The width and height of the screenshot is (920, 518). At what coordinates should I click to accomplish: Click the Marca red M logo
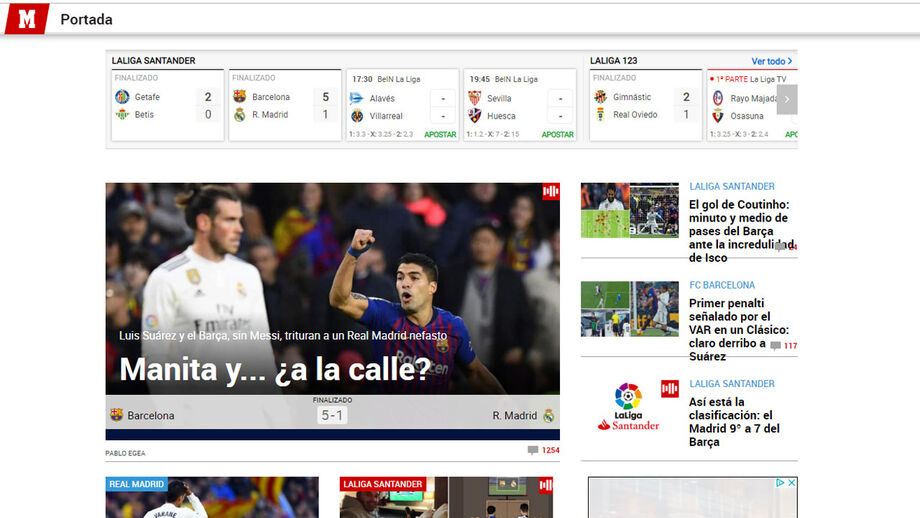click(26, 18)
